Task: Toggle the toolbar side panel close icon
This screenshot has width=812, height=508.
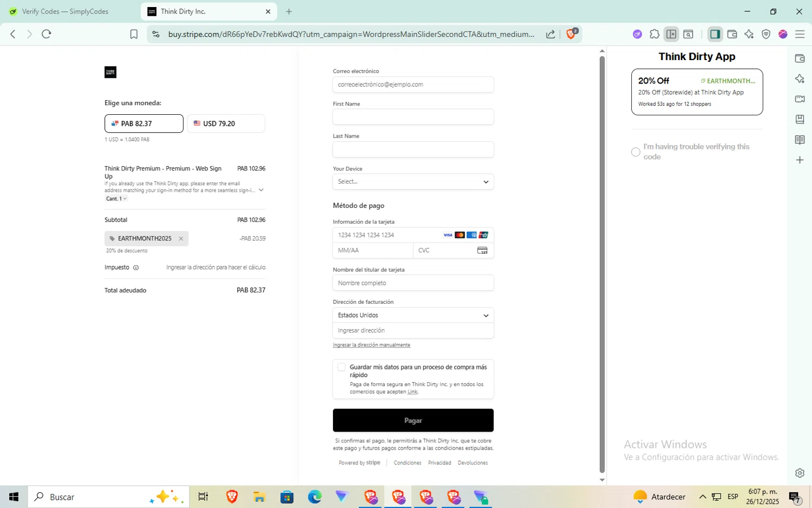Action: (671, 34)
